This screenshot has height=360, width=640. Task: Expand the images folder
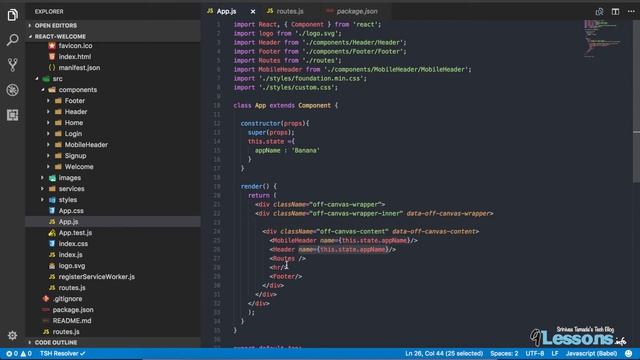click(x=69, y=178)
